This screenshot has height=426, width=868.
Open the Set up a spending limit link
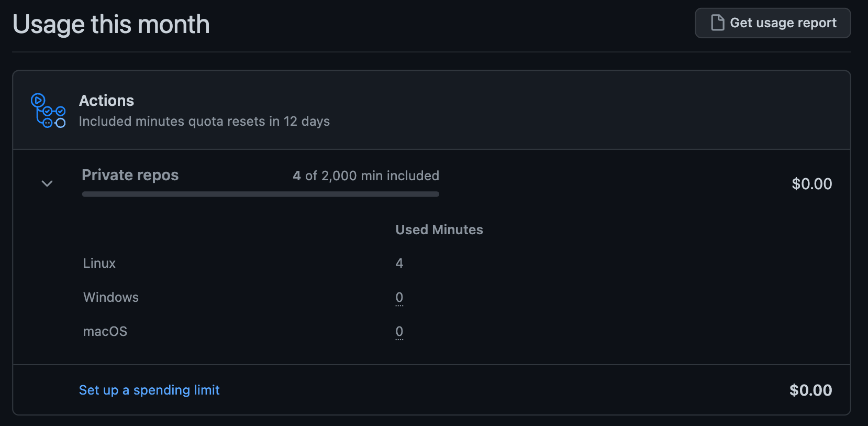point(149,390)
